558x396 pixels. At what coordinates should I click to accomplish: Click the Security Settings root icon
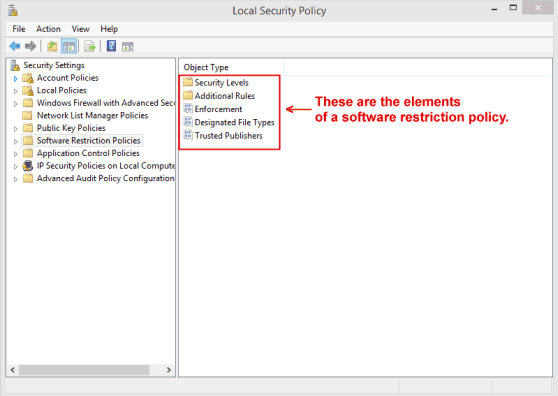(15, 65)
